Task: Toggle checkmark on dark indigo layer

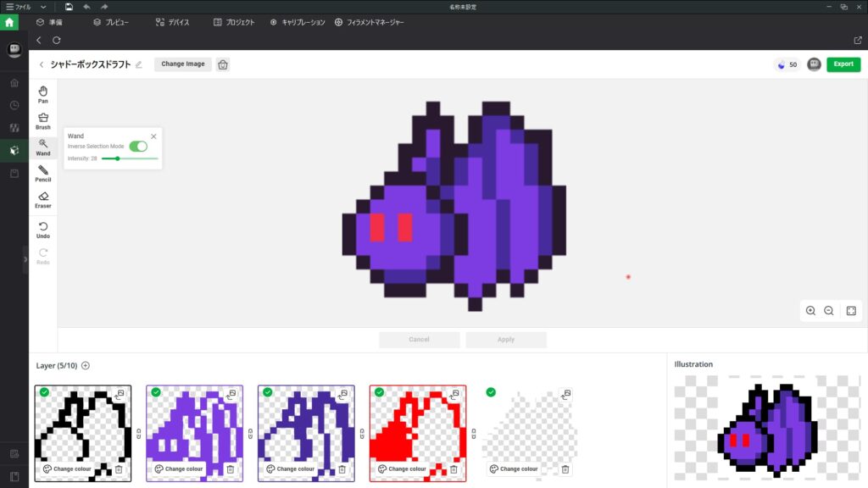Action: tap(267, 392)
